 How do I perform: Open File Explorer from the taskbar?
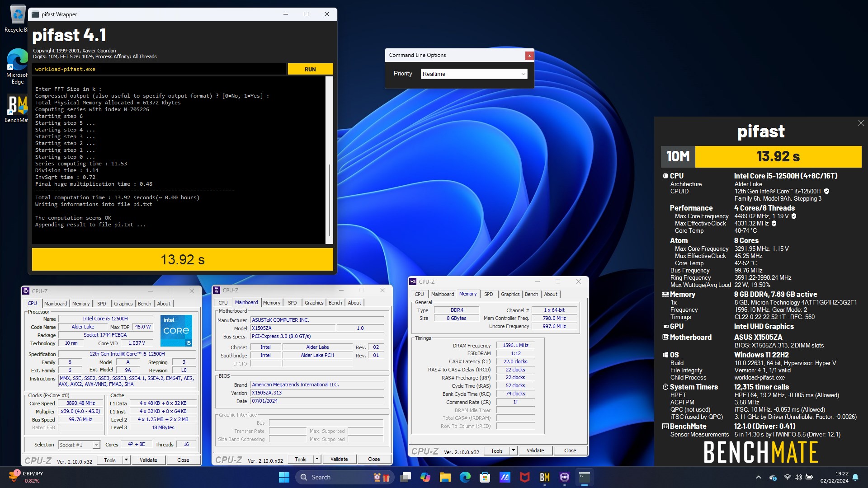coord(445,477)
